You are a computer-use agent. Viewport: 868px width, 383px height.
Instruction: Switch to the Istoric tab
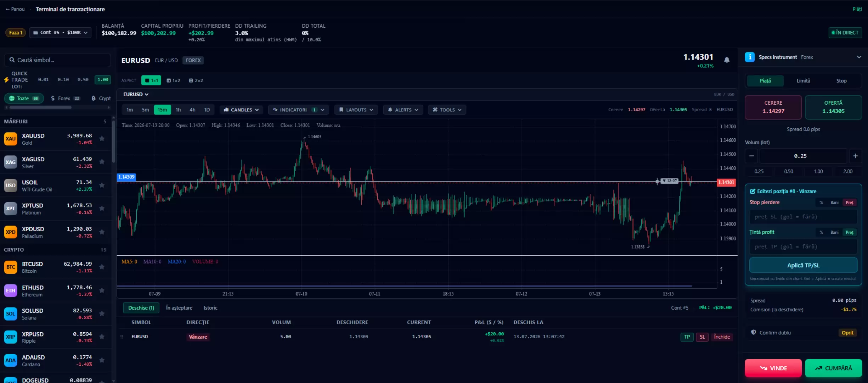210,308
